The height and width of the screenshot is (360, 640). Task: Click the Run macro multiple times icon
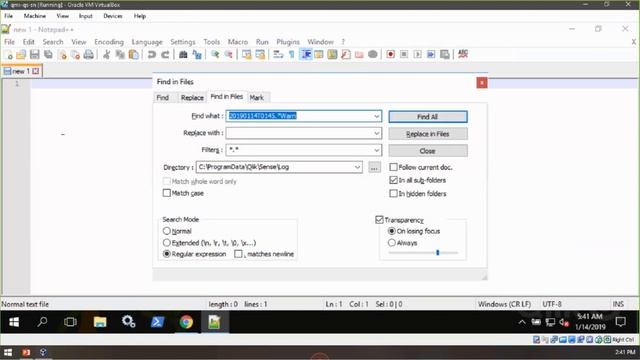pos(431,54)
